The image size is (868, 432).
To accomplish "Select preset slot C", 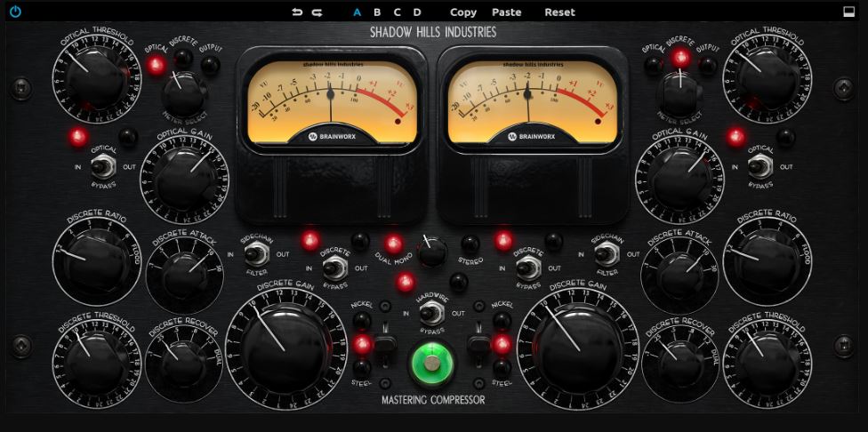I will [397, 12].
